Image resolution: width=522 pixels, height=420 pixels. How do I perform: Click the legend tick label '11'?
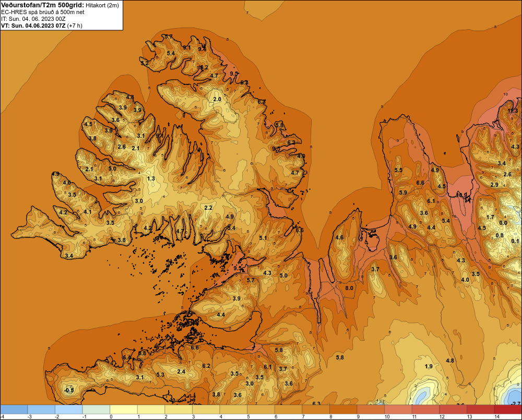[x=414, y=417]
